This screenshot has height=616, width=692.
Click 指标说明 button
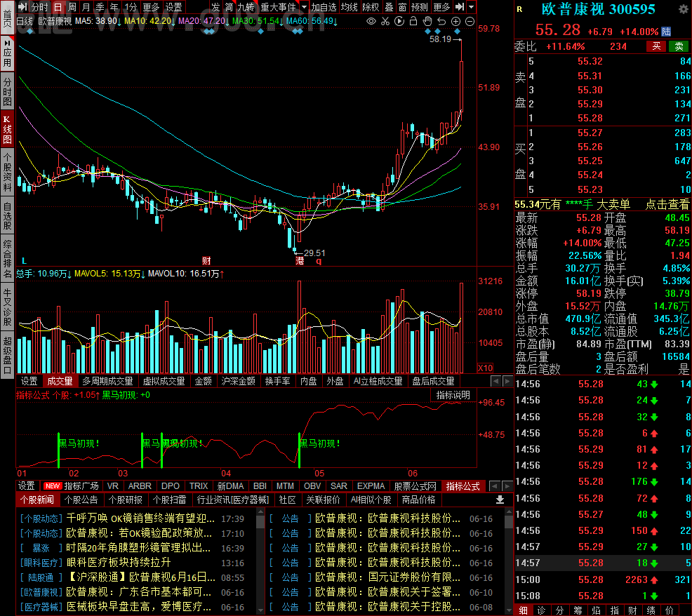453,395
